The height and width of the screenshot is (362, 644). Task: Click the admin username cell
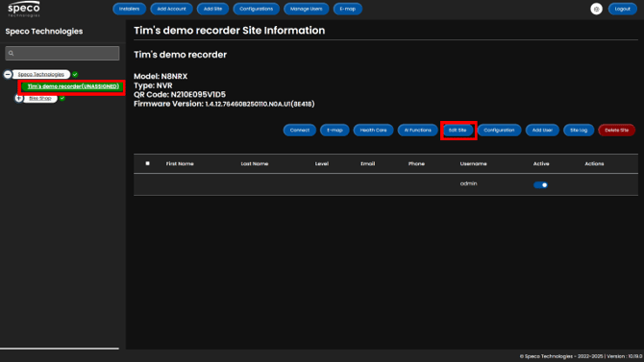click(468, 183)
